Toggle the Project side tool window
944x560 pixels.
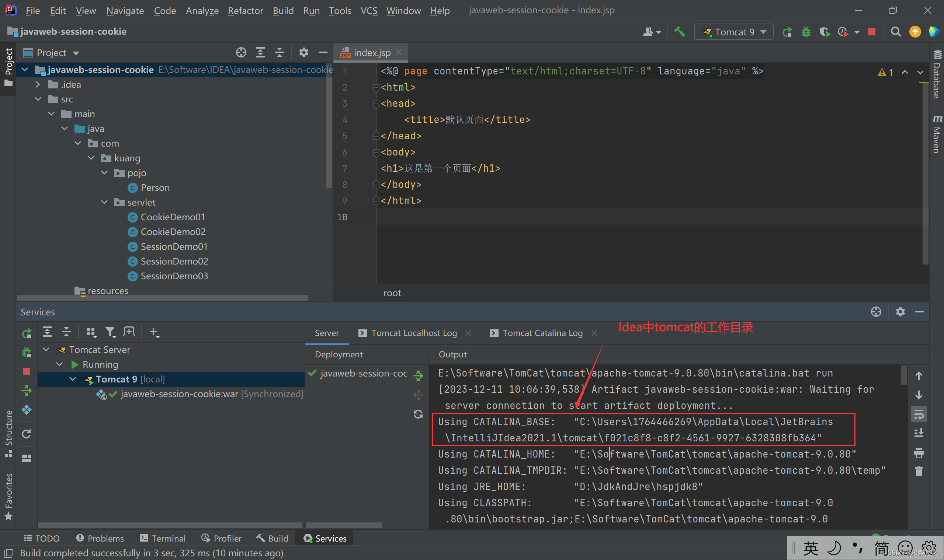(x=8, y=68)
